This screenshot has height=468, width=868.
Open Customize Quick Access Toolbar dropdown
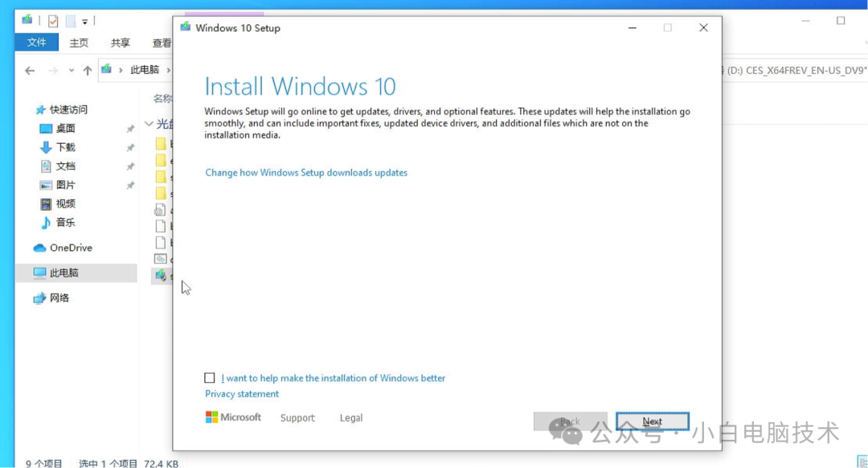click(84, 22)
